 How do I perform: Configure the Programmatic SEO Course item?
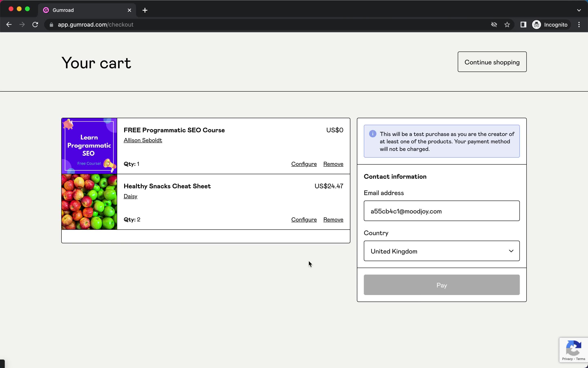pyautogui.click(x=304, y=164)
